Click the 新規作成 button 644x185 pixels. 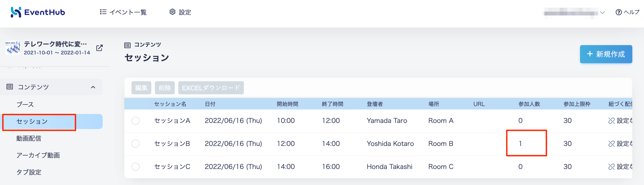[x=606, y=54]
